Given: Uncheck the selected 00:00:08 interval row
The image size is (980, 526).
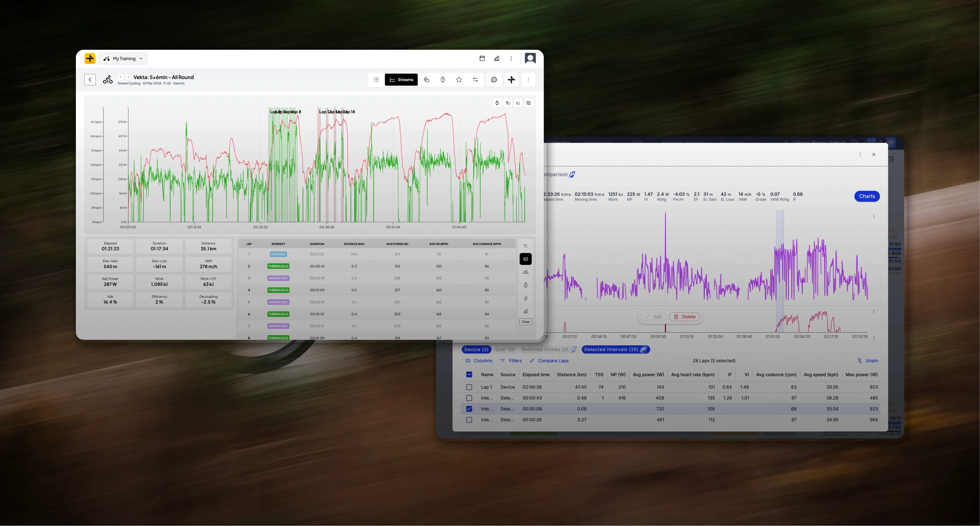Looking at the screenshot, I should coord(469,409).
